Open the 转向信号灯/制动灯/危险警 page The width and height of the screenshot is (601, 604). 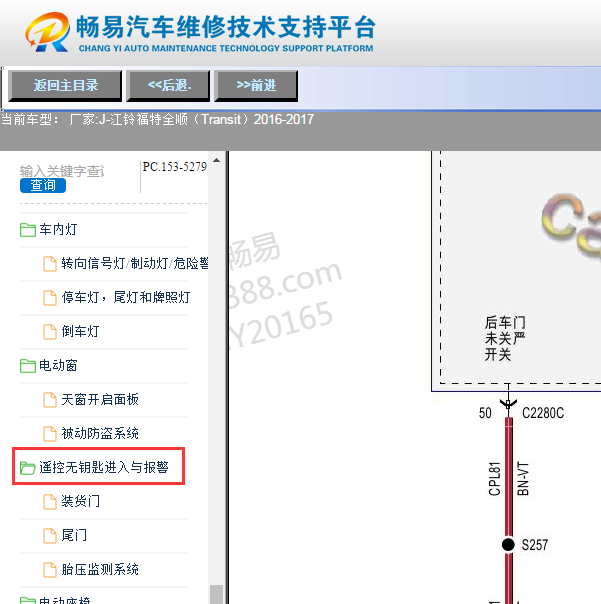[x=135, y=263]
